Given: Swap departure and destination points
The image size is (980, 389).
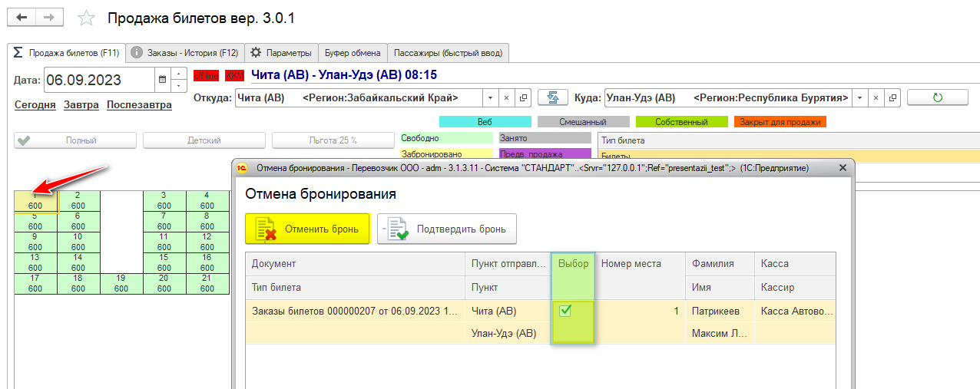Looking at the screenshot, I should pos(551,98).
